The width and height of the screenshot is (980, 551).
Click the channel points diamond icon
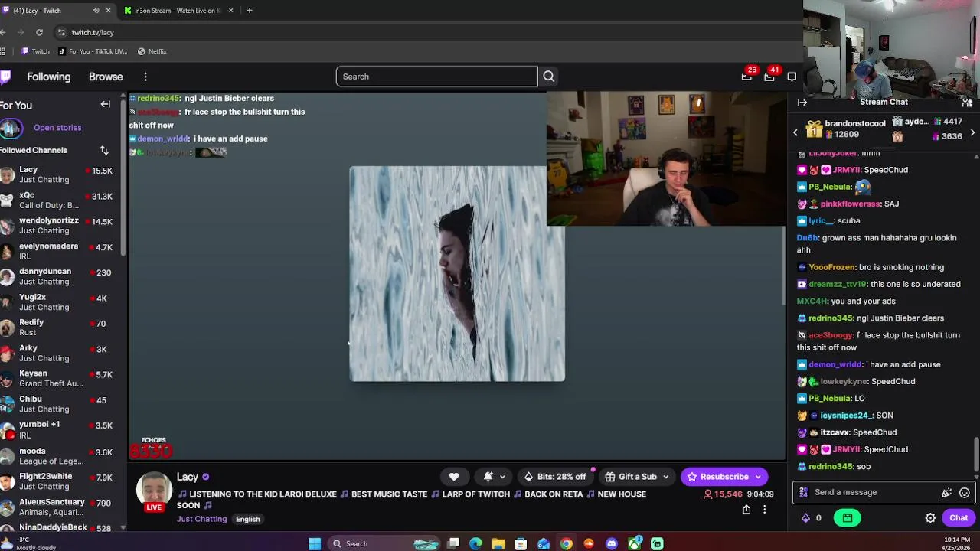(x=805, y=518)
